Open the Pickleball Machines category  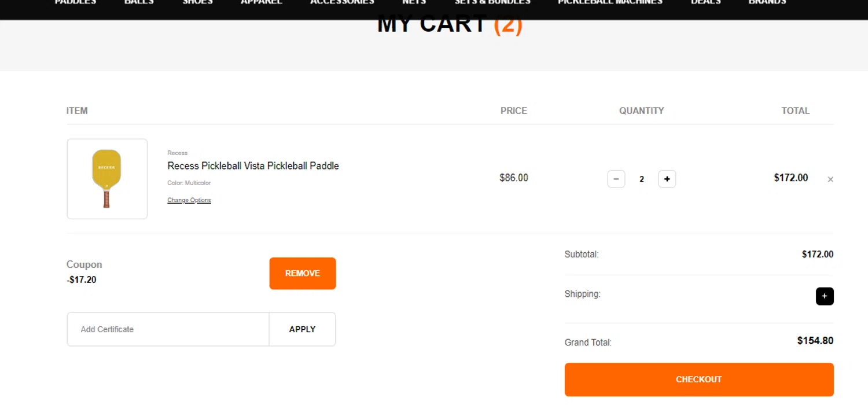pyautogui.click(x=610, y=3)
